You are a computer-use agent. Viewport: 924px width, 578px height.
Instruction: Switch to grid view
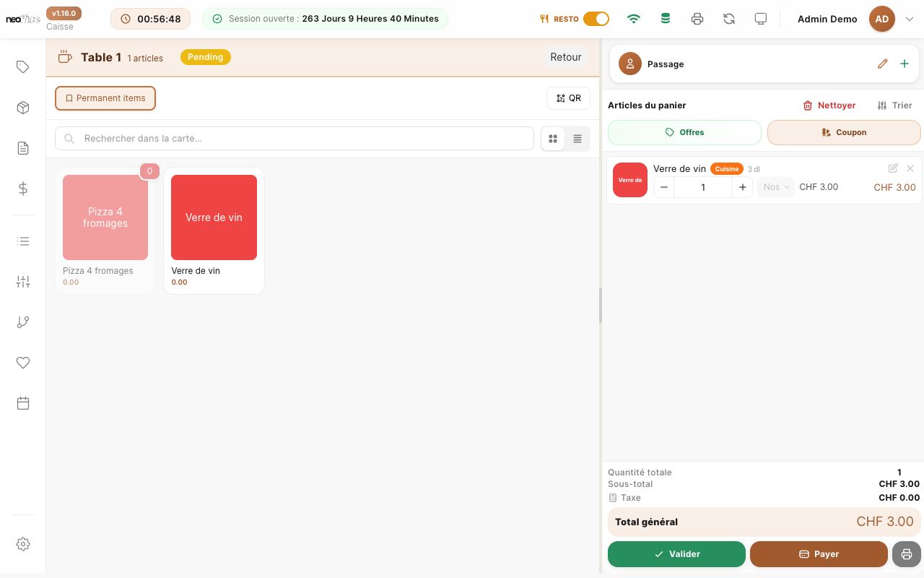coord(553,139)
